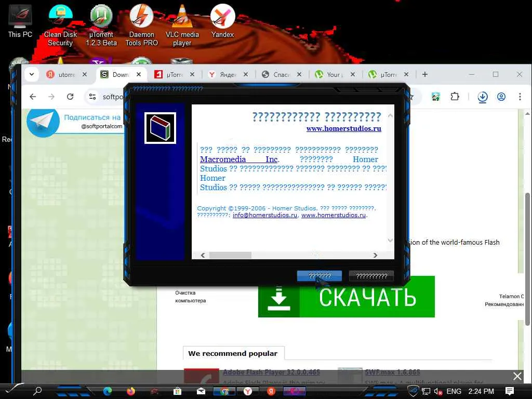Image resolution: width=532 pixels, height=399 pixels.
Task: Click the Telegram paper plane logo
Action: point(43,122)
